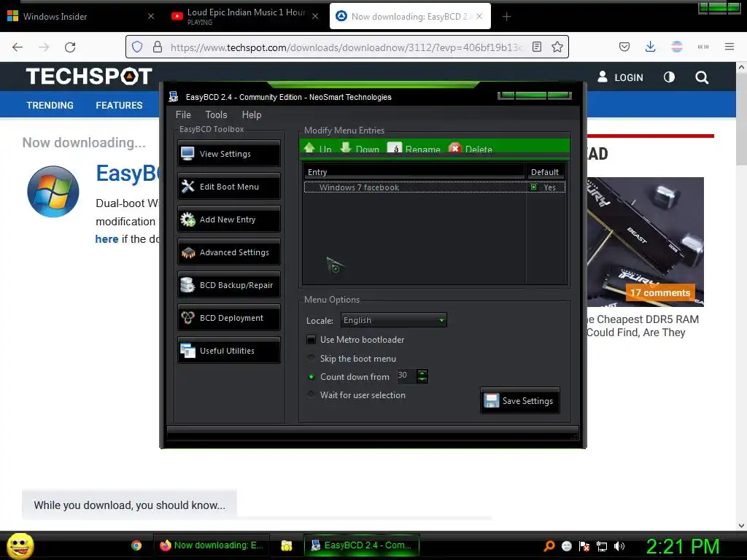Increase countdown with spinner up arrow
Image resolution: width=747 pixels, height=560 pixels.
coord(422,373)
